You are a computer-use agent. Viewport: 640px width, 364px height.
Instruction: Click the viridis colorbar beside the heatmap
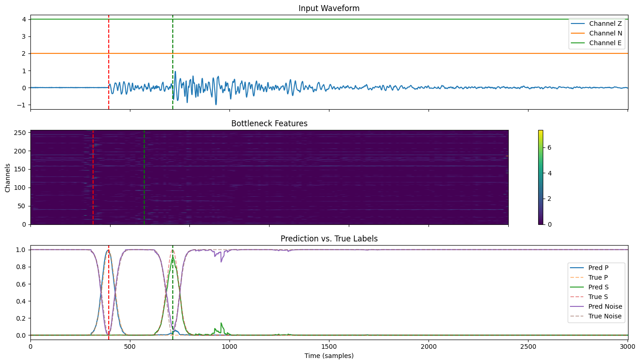(x=540, y=177)
